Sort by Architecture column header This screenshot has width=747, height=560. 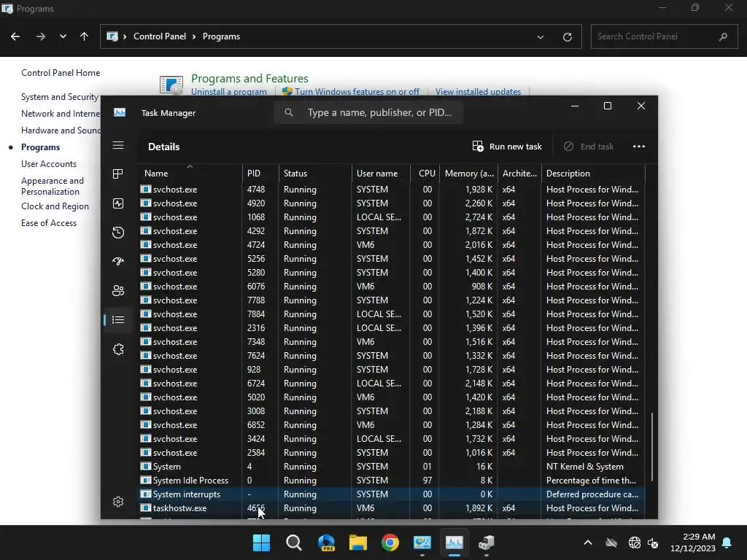pos(519,174)
